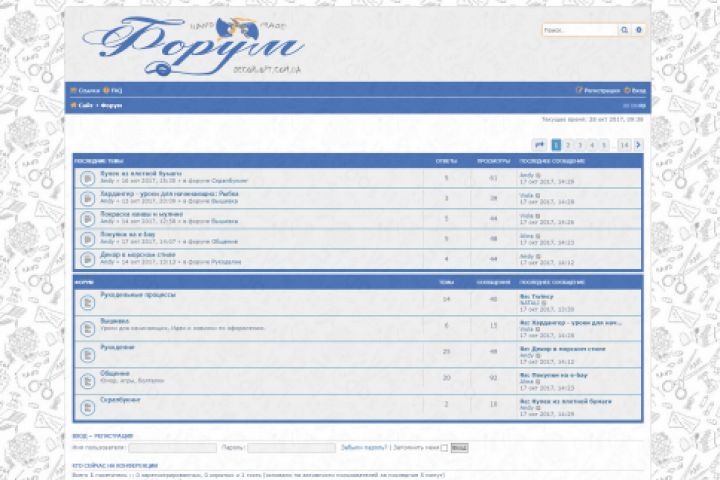The height and width of the screenshot is (480, 720).
Task: Go to page 4 of topics
Action: [592, 145]
